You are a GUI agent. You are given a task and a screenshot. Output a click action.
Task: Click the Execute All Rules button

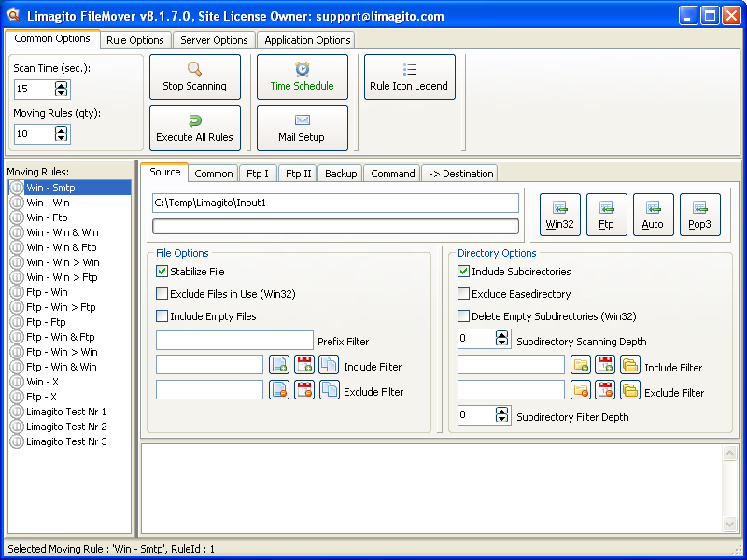coord(194,128)
